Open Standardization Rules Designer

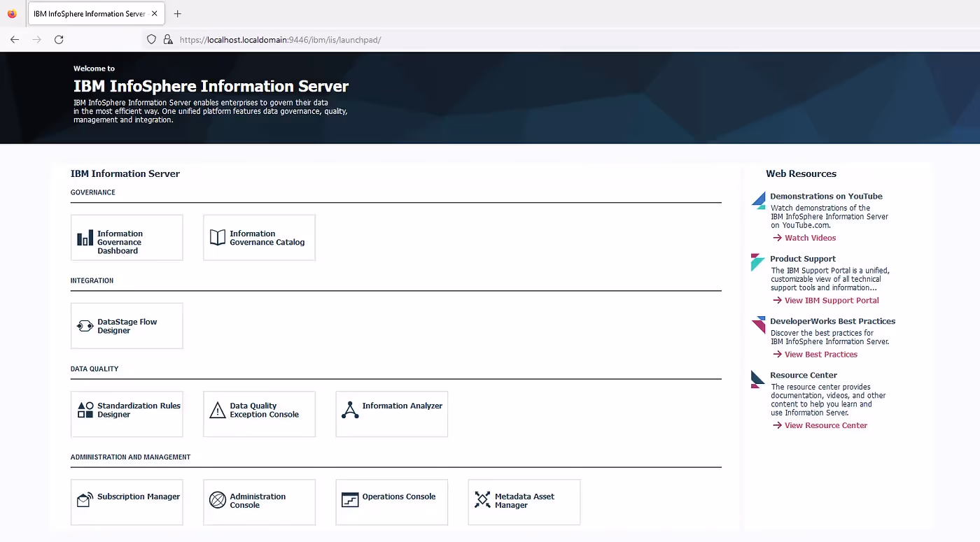click(127, 414)
